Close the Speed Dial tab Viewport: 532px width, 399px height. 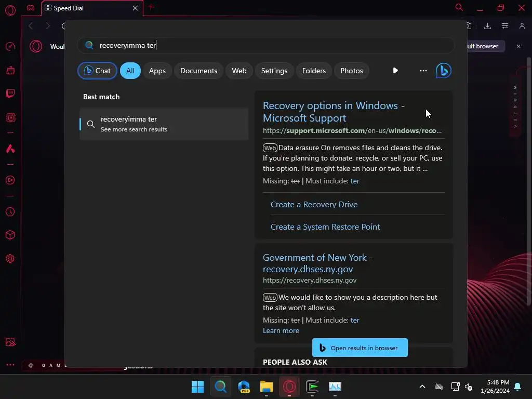coord(135,8)
